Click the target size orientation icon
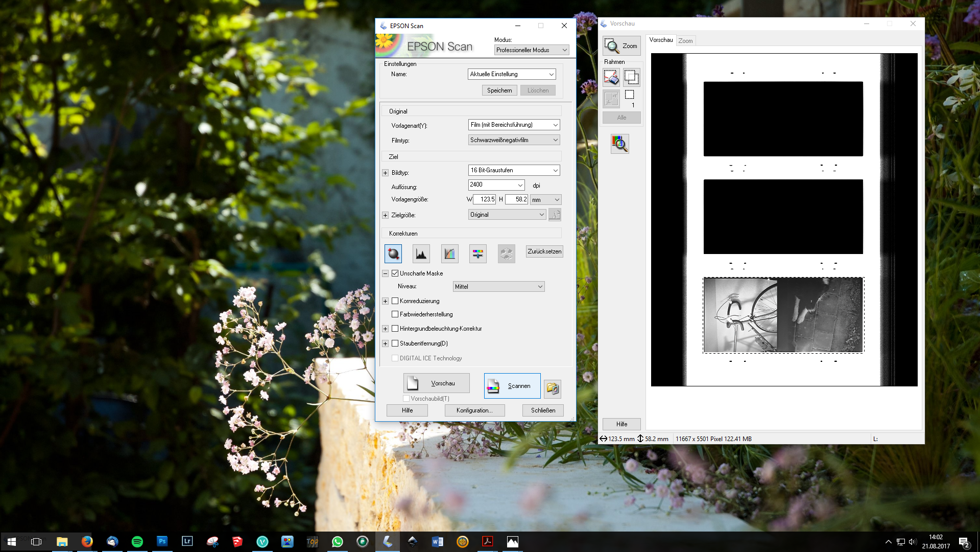This screenshot has width=980, height=552. 555,215
